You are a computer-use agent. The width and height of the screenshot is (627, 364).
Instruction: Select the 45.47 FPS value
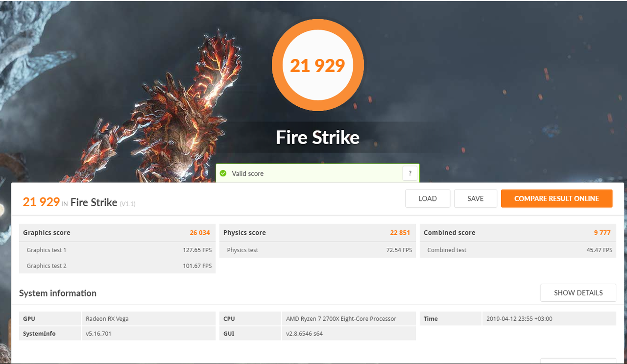point(600,250)
